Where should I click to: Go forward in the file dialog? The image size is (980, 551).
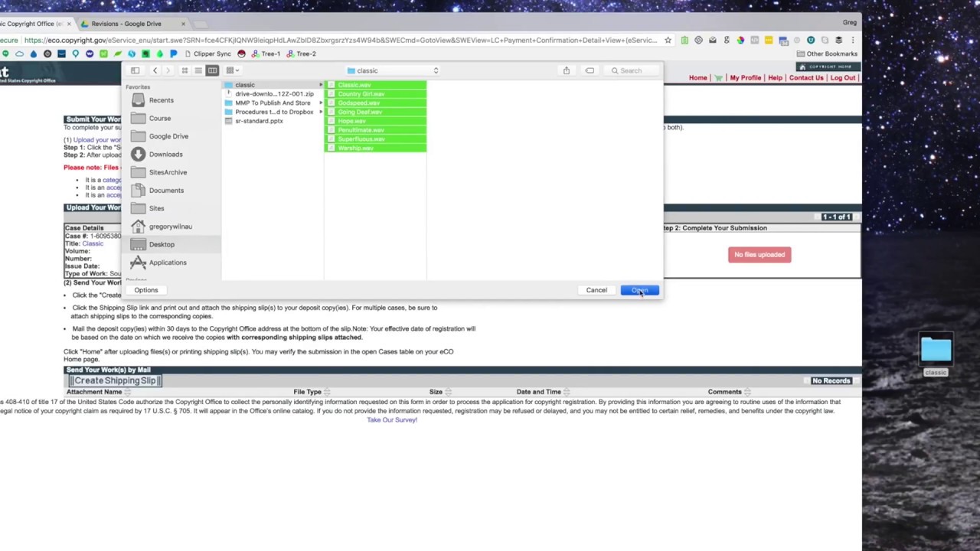click(x=168, y=70)
